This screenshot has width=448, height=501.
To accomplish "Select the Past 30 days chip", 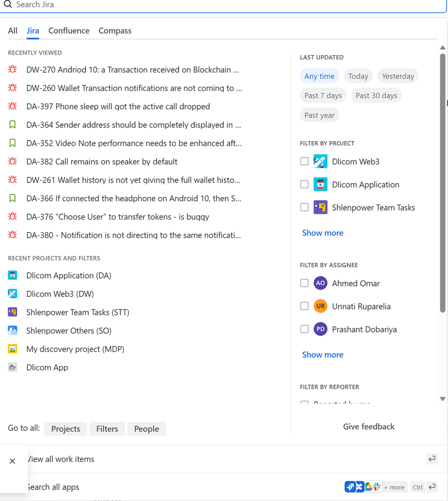I will 376,95.
